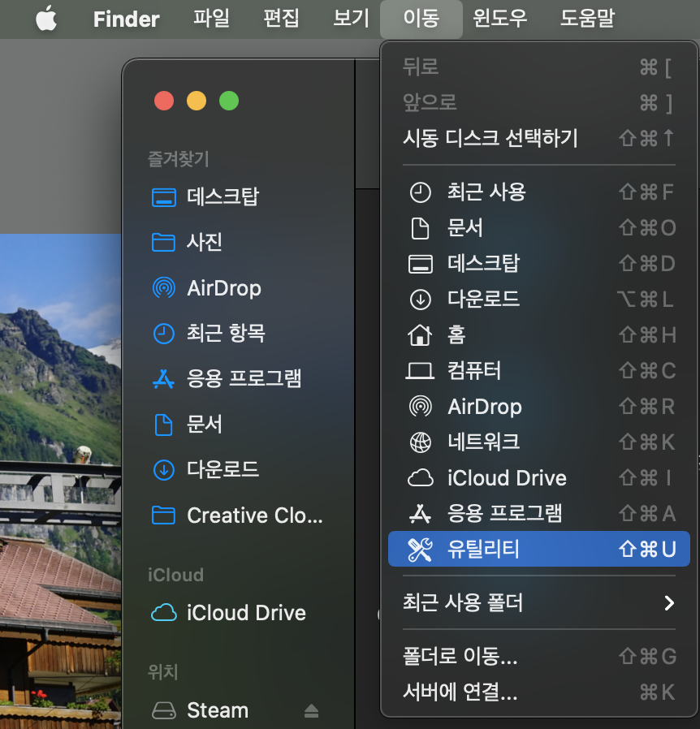Click the clock icon beside 최근 항목
The image size is (700, 729).
[164, 334]
